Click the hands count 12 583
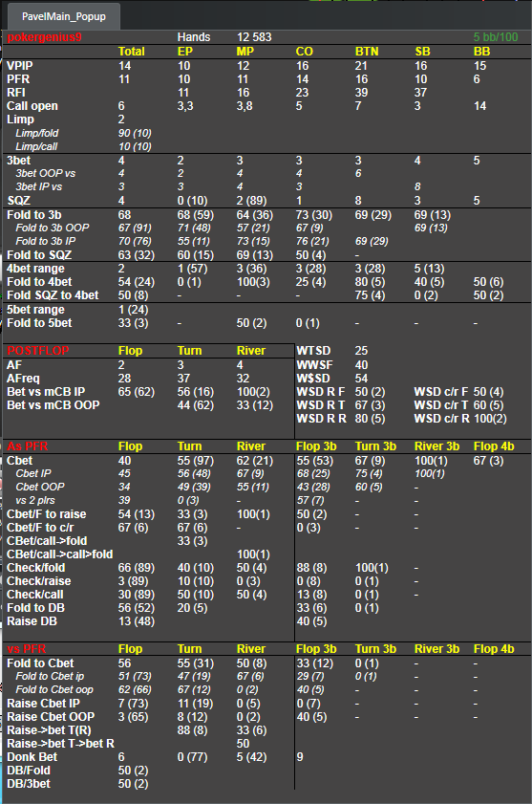The width and height of the screenshot is (532, 804). 254,37
